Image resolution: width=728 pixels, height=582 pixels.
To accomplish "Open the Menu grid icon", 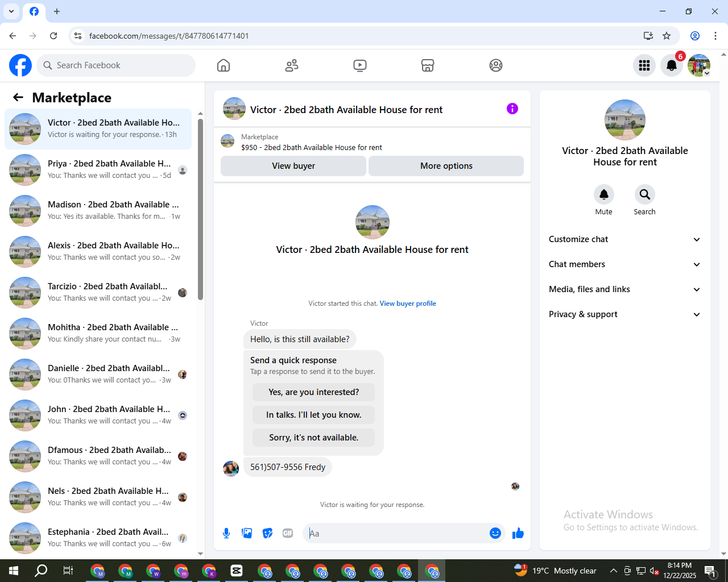I will click(x=644, y=65).
